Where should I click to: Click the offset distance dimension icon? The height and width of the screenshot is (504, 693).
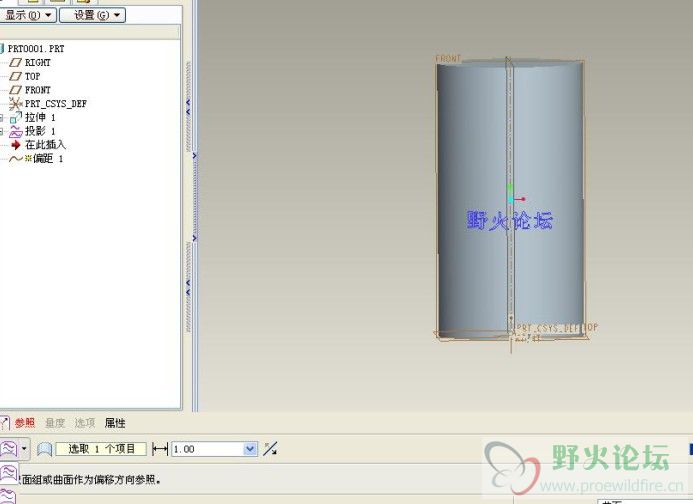160,449
